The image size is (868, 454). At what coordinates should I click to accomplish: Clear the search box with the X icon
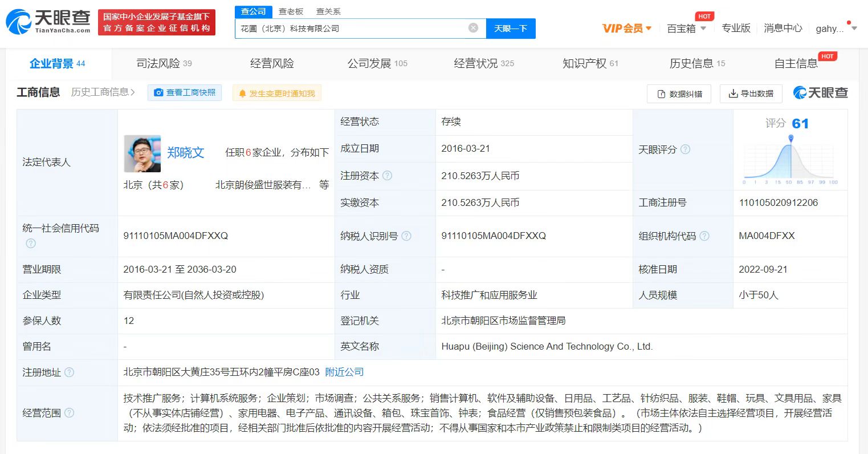(473, 28)
